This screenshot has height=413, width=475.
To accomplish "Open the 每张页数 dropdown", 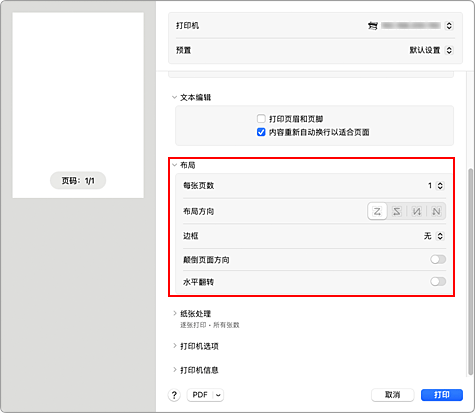I will click(440, 186).
